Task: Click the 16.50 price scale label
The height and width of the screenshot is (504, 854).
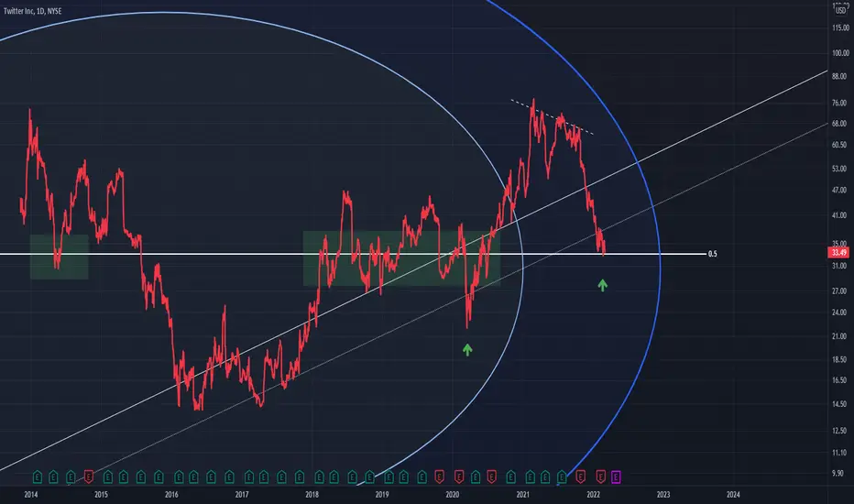Action: pos(838,380)
